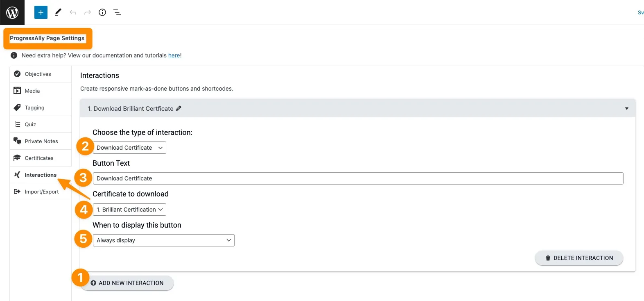
Task: Click the Import/Export arrow icon
Action: pyautogui.click(x=17, y=192)
